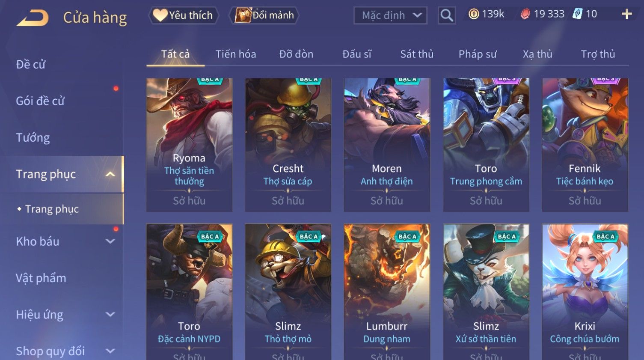Screen dimensions: 644x360
Task: Click the back arrow icon
Action: [33, 18]
